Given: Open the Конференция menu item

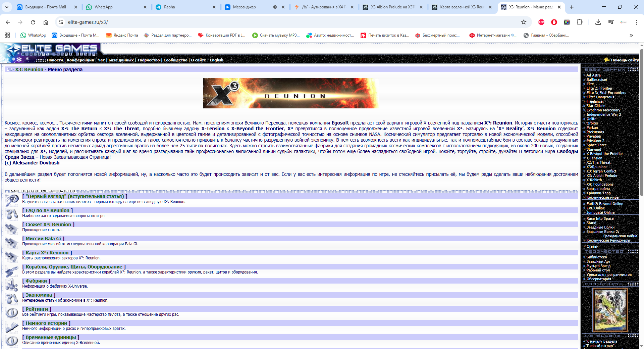Looking at the screenshot, I should tap(80, 60).
